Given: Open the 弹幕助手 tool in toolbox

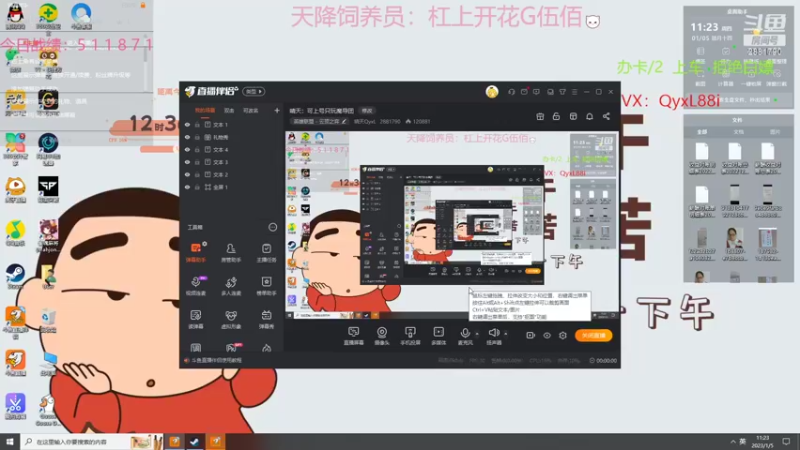Looking at the screenshot, I should point(195,253).
